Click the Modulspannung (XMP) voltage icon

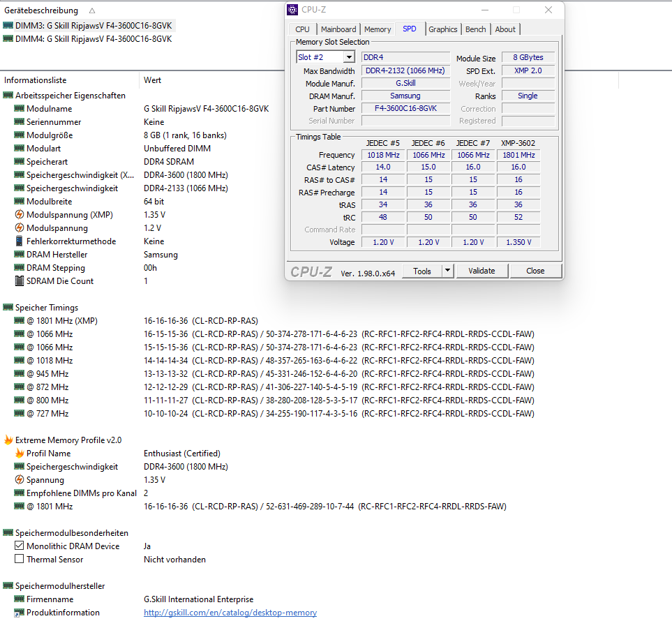pyautogui.click(x=19, y=214)
